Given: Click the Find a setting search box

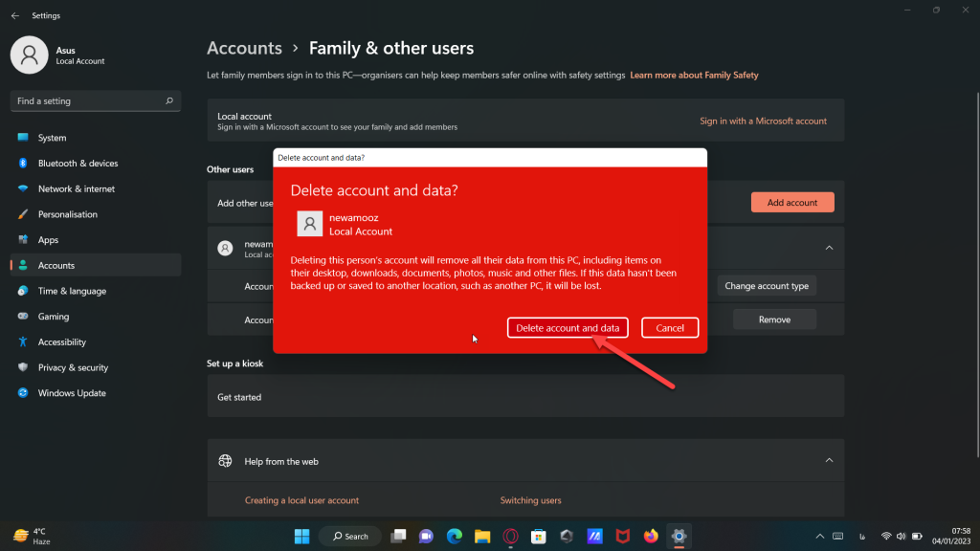Looking at the screenshot, I should (94, 100).
